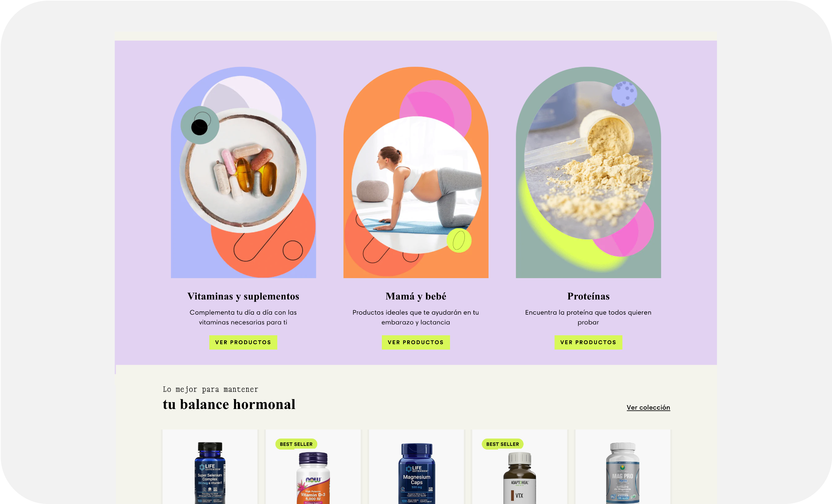Click the tu balance hormonal heading

point(229,404)
